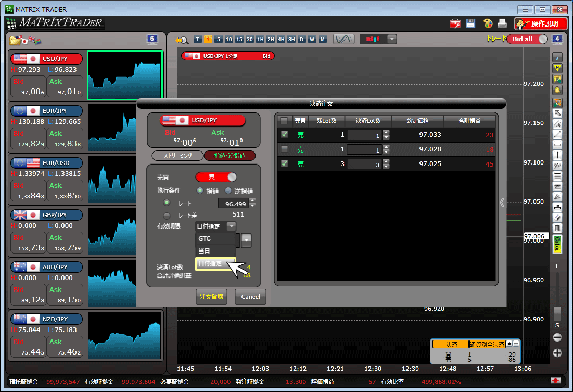Click the yellow N news icon
This screenshot has width=573, height=392.
tap(557, 68)
